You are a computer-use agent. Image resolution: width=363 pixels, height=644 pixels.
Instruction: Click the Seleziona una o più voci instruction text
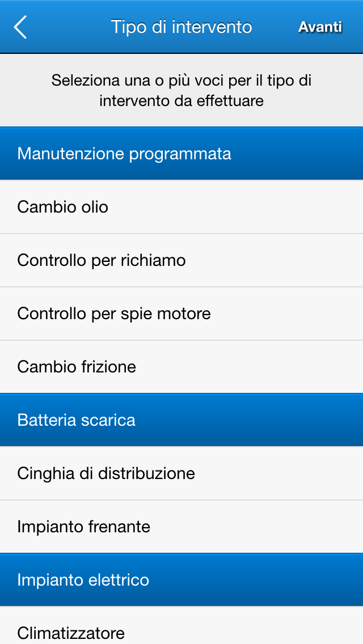(x=181, y=91)
